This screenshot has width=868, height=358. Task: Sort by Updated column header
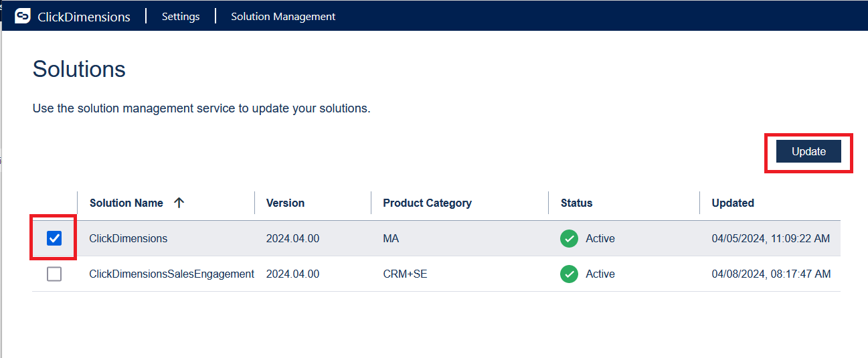point(733,203)
